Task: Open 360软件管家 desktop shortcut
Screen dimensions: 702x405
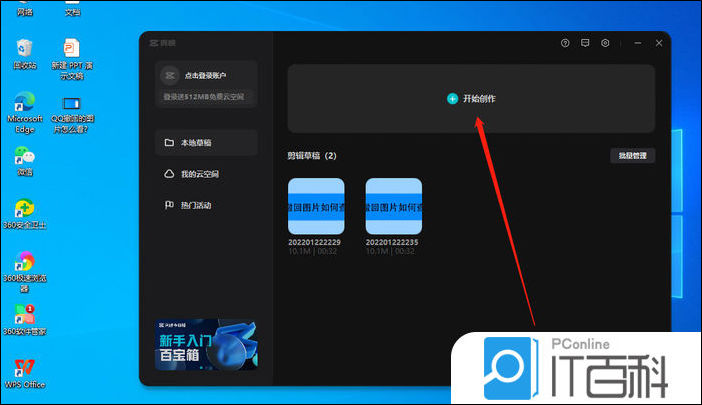Action: pyautogui.click(x=25, y=320)
